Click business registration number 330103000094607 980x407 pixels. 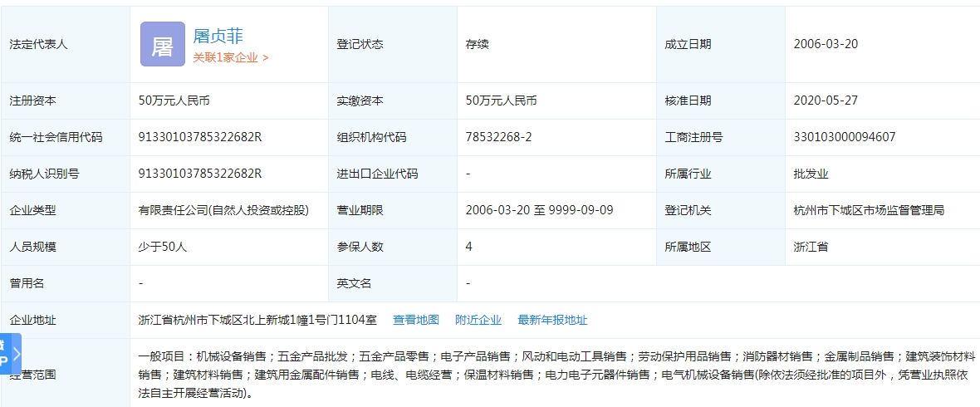(x=845, y=137)
